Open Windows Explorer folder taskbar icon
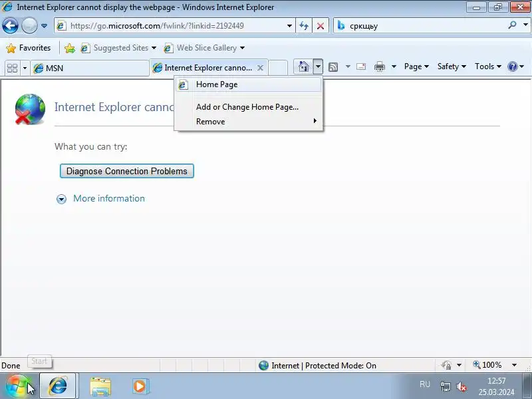Image resolution: width=532 pixels, height=399 pixels. [100, 386]
